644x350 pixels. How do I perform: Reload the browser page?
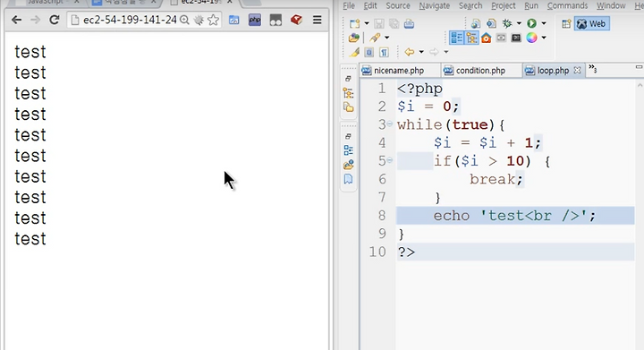54,20
